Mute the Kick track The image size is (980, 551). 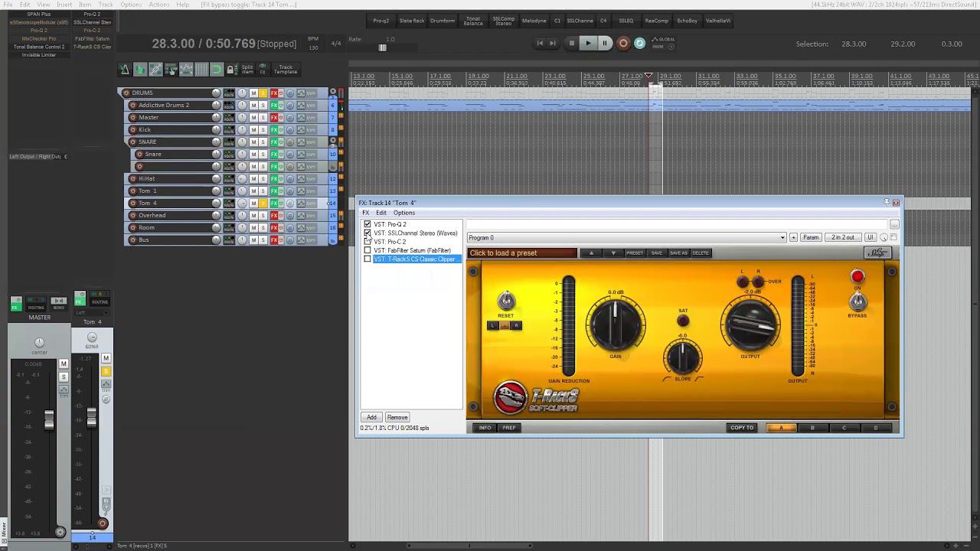click(253, 129)
